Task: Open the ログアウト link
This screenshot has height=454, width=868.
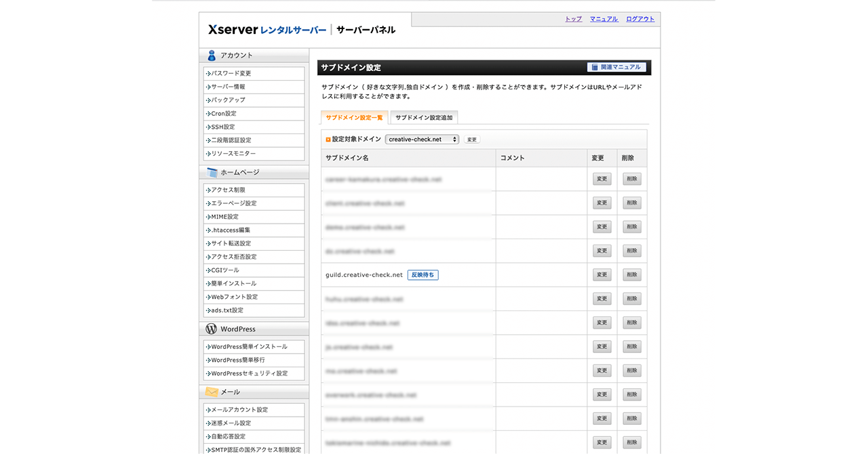Action: (x=640, y=19)
